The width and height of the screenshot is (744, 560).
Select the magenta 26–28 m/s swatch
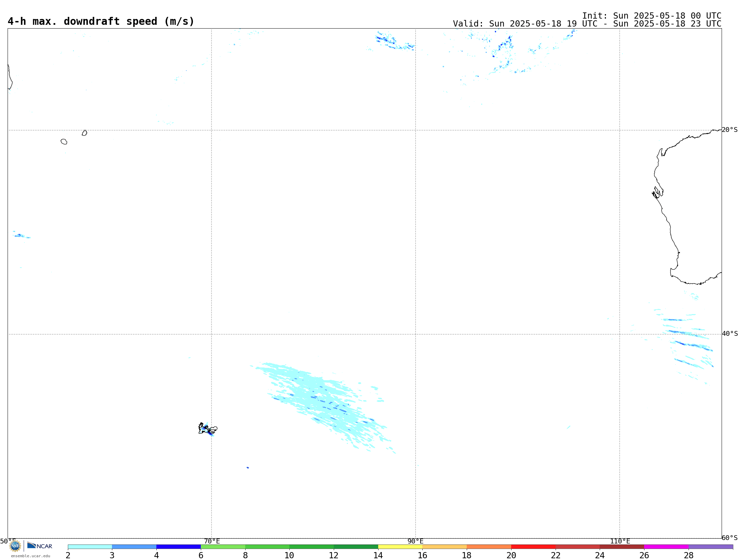coord(666,547)
